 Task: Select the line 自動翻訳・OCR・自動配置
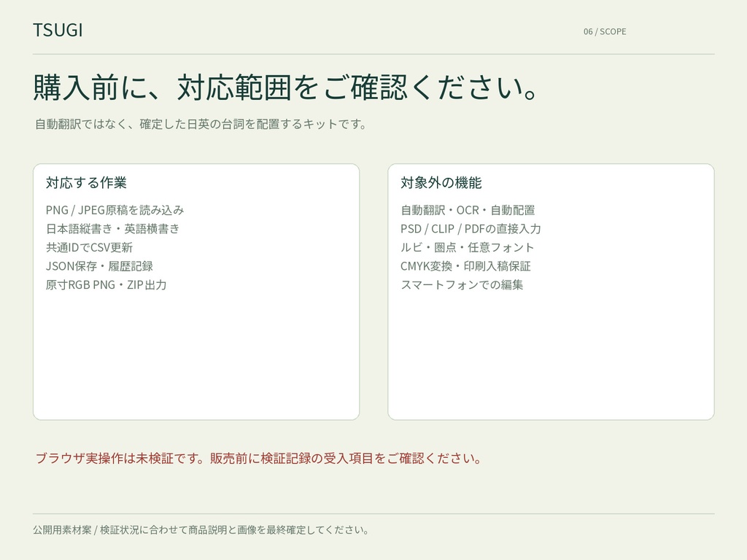click(x=468, y=210)
